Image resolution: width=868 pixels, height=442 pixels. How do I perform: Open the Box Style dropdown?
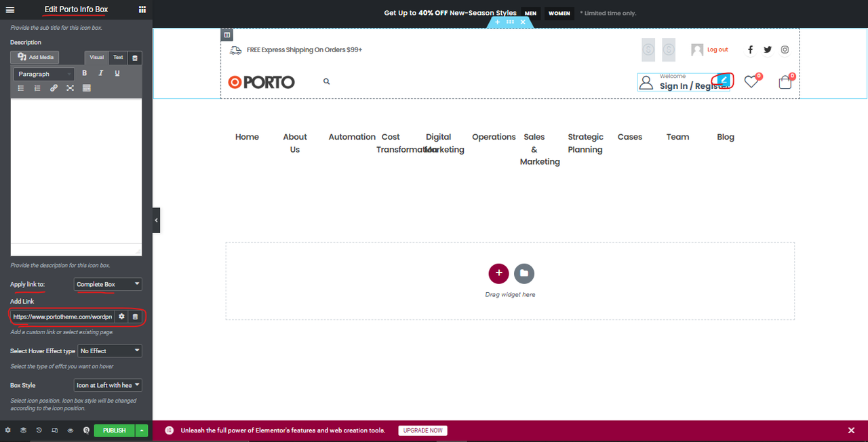tap(108, 385)
